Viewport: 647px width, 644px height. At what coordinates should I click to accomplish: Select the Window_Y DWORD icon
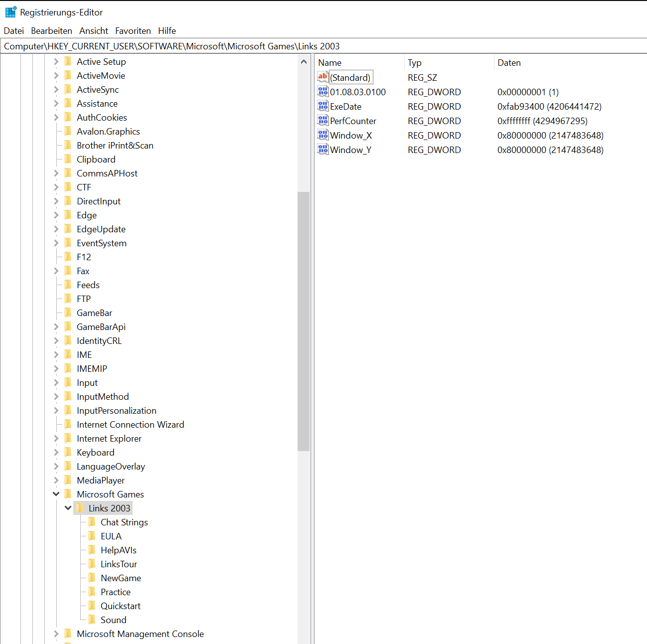pos(323,150)
